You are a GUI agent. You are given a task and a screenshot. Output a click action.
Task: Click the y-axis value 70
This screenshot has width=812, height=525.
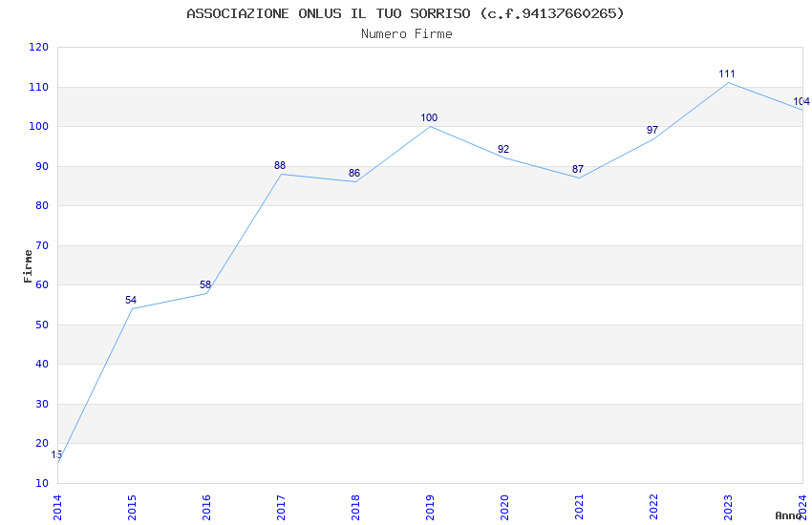click(42, 245)
